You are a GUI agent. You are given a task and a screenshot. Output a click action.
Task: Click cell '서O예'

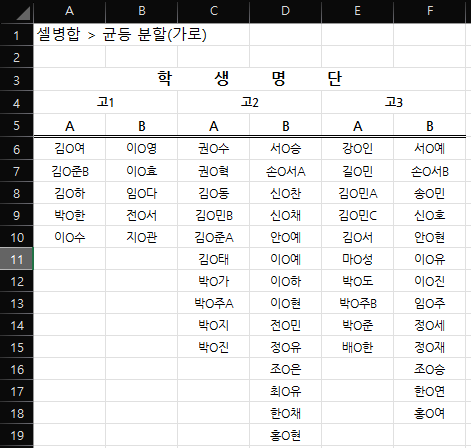[x=430, y=148]
